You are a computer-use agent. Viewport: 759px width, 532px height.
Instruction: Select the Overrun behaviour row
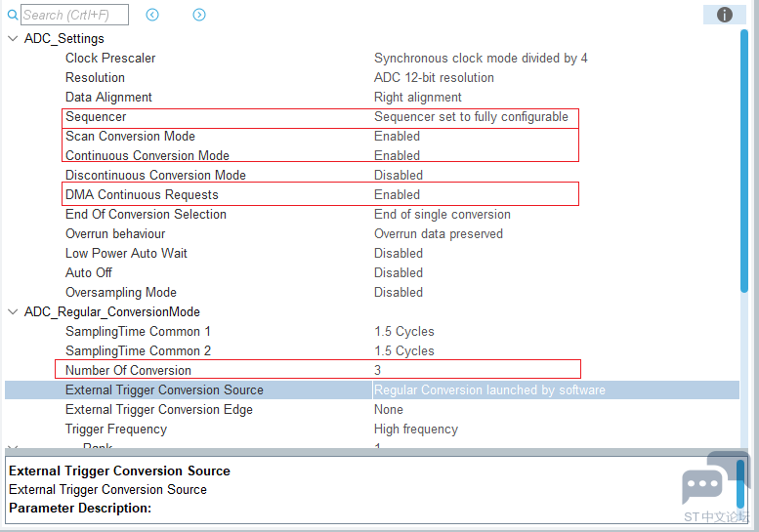(372, 234)
